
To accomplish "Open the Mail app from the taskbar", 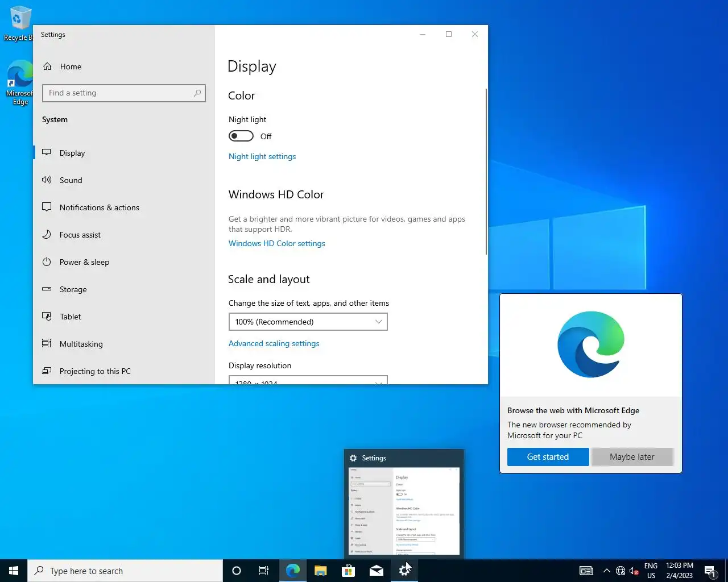I will click(377, 571).
